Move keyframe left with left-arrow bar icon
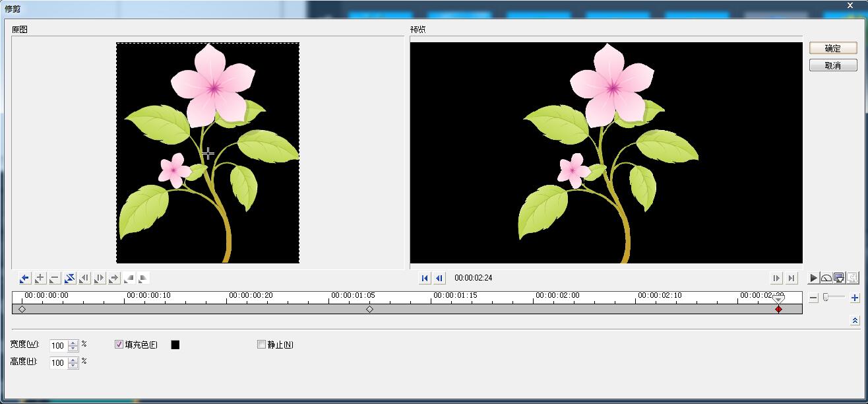868x404 pixels. pos(84,279)
